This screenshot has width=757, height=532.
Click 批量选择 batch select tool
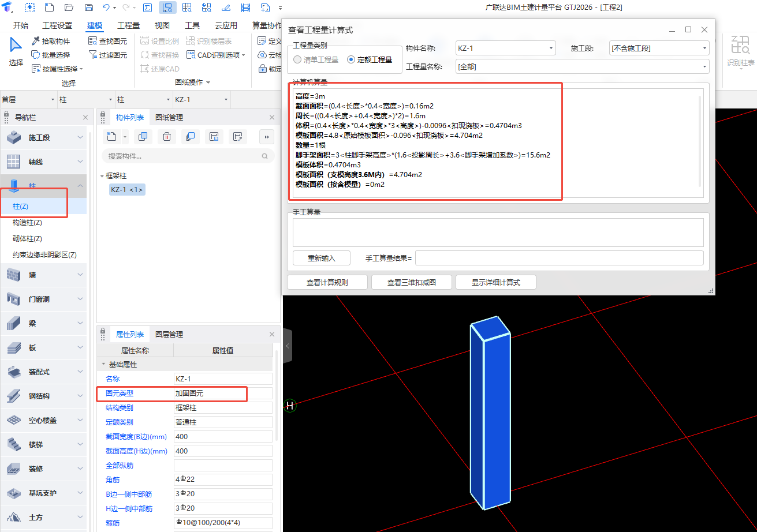(51, 55)
